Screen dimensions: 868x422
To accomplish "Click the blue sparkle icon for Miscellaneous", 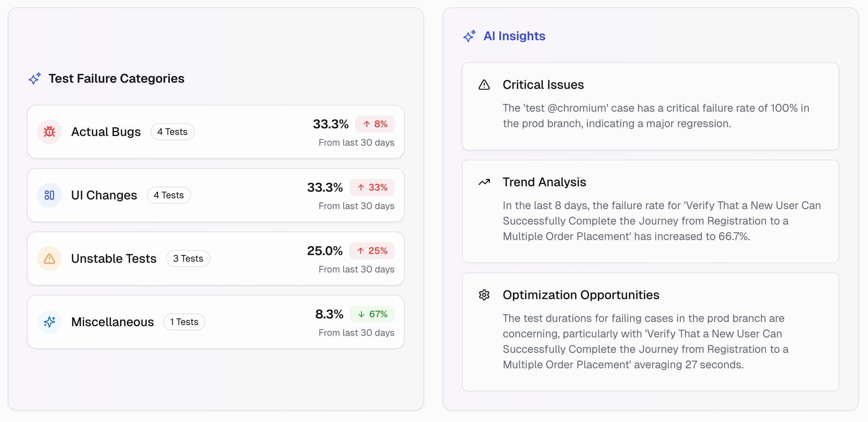I will coord(49,322).
